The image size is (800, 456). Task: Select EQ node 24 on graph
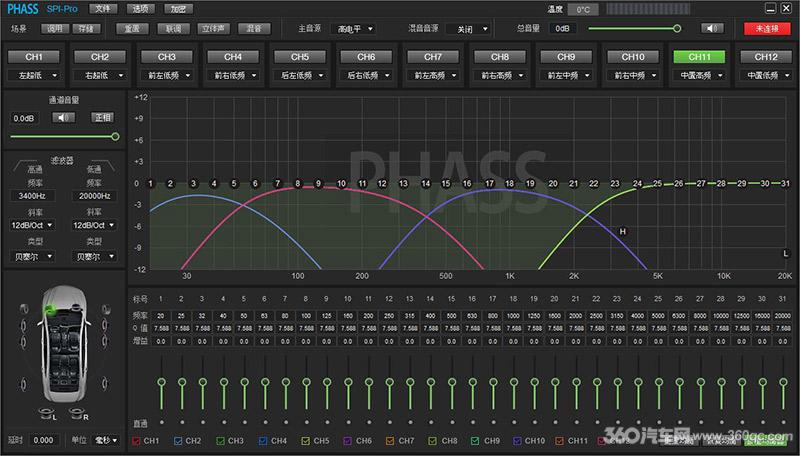637,184
